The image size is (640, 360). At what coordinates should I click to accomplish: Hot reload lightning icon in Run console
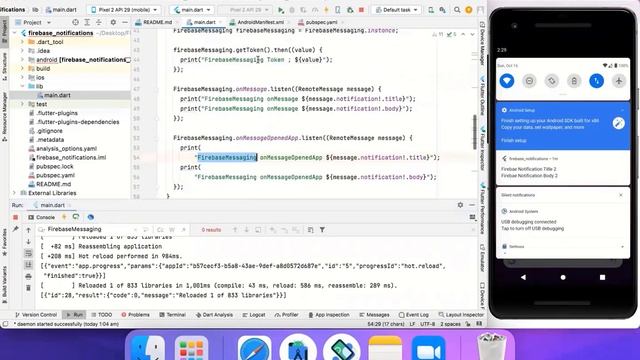click(64, 217)
